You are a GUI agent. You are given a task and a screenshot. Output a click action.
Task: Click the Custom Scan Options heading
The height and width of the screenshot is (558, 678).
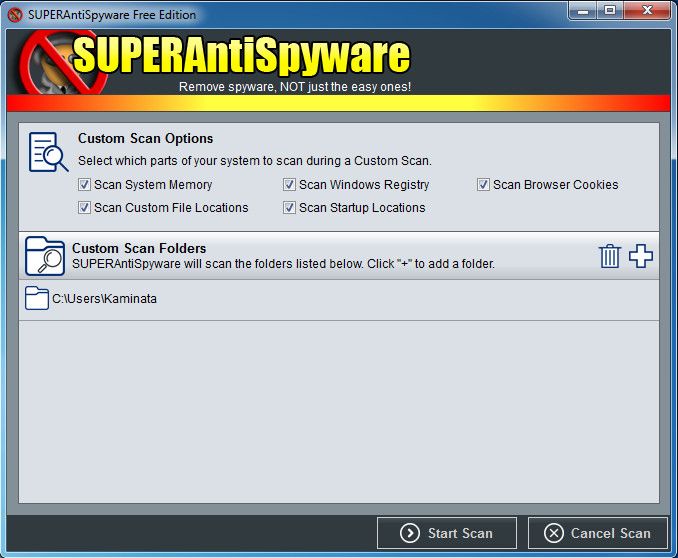tap(145, 138)
